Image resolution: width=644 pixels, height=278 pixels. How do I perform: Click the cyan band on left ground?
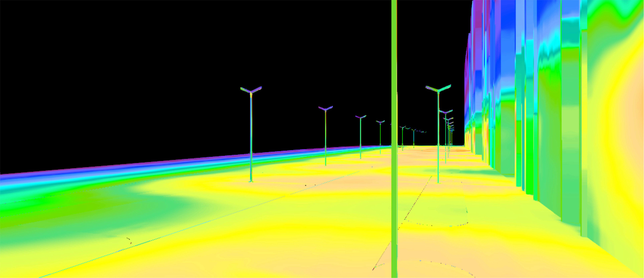click(x=65, y=186)
